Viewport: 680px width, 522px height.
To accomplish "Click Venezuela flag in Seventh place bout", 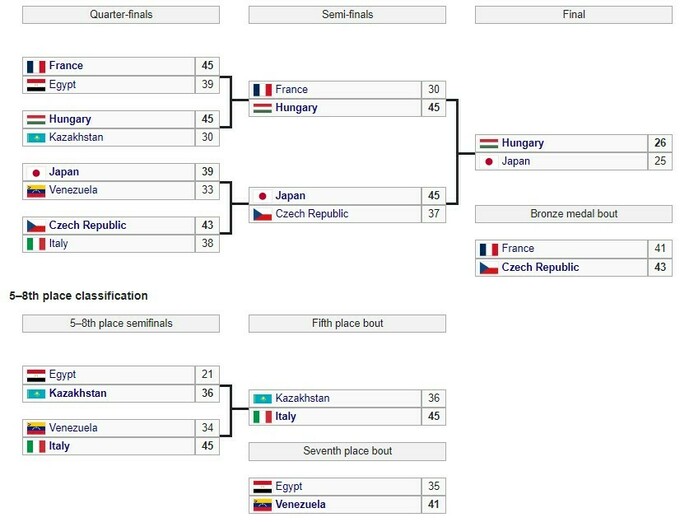I will coord(263,504).
